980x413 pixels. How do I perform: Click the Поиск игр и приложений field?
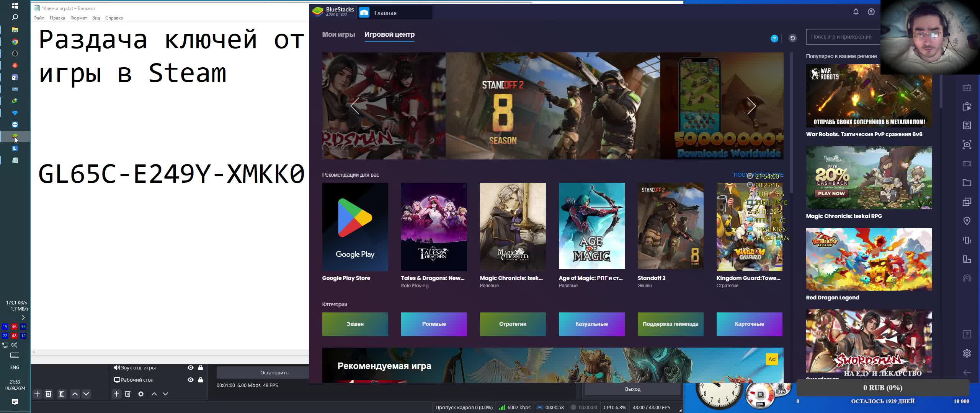842,37
